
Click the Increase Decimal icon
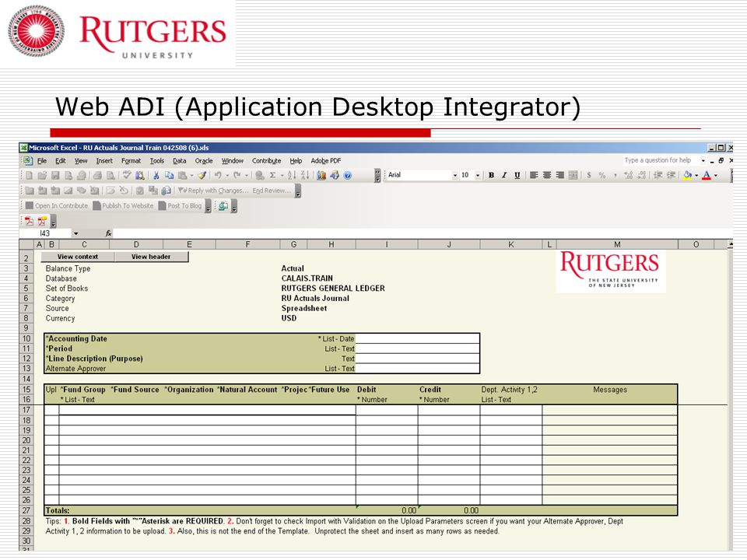pos(629,175)
